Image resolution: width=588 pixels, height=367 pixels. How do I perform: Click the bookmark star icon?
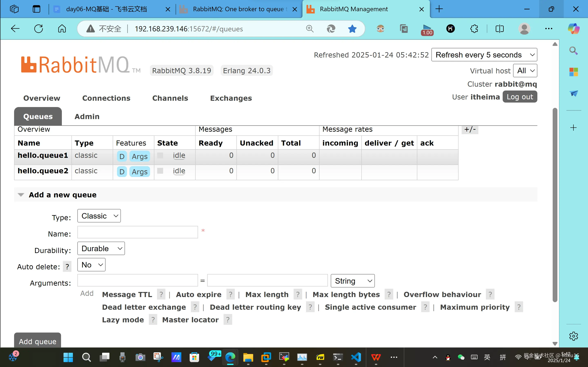click(352, 29)
